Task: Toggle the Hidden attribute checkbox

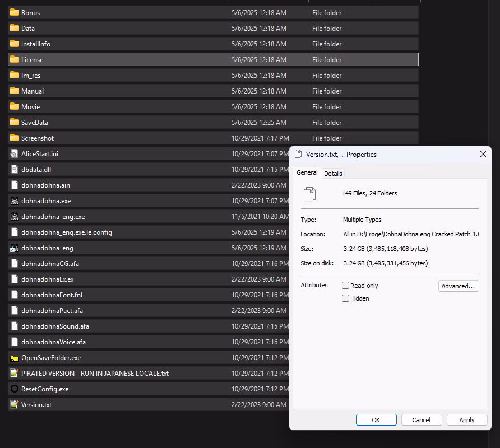Action: pos(346,298)
